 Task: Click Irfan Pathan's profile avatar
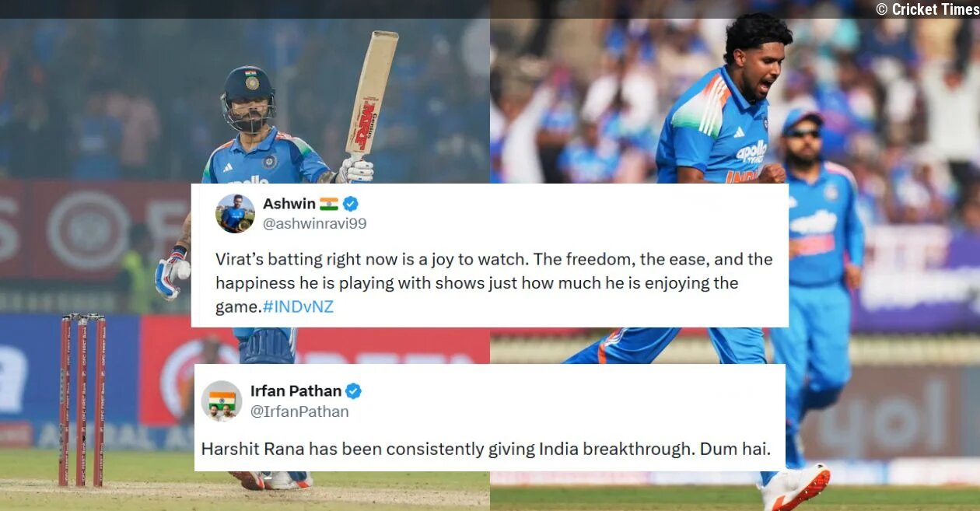click(x=222, y=401)
